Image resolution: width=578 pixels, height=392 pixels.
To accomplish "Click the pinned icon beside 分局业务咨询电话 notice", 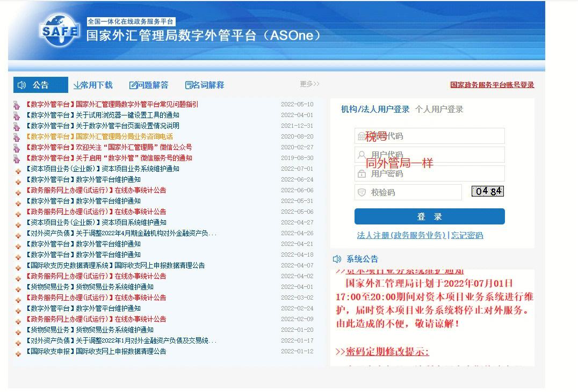I will coord(16,137).
